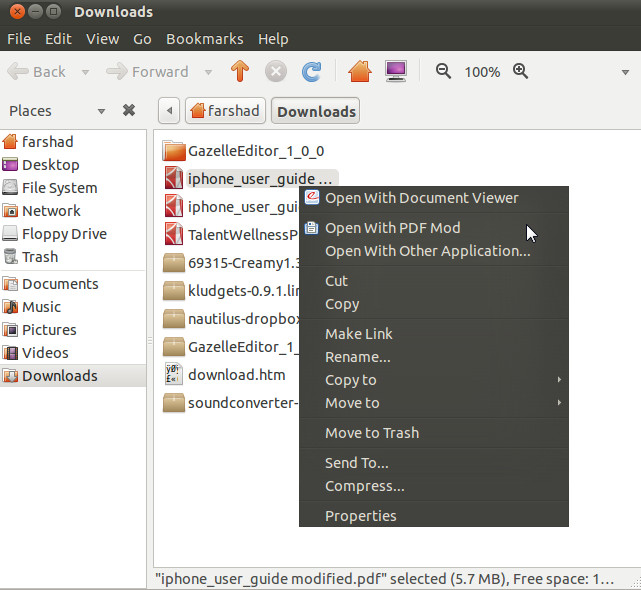Click the TalentWellness PDF file icon
The width and height of the screenshot is (641, 590).
click(174, 234)
